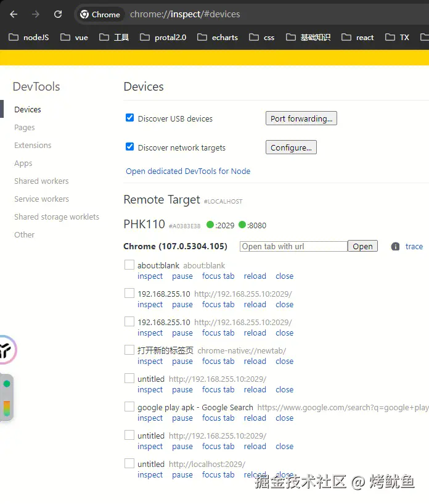Open dedicated DevTools for Node
This screenshot has width=429, height=504.
pos(188,171)
